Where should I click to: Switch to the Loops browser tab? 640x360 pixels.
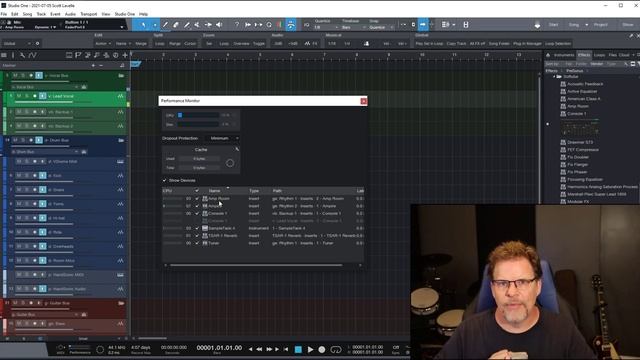point(600,55)
